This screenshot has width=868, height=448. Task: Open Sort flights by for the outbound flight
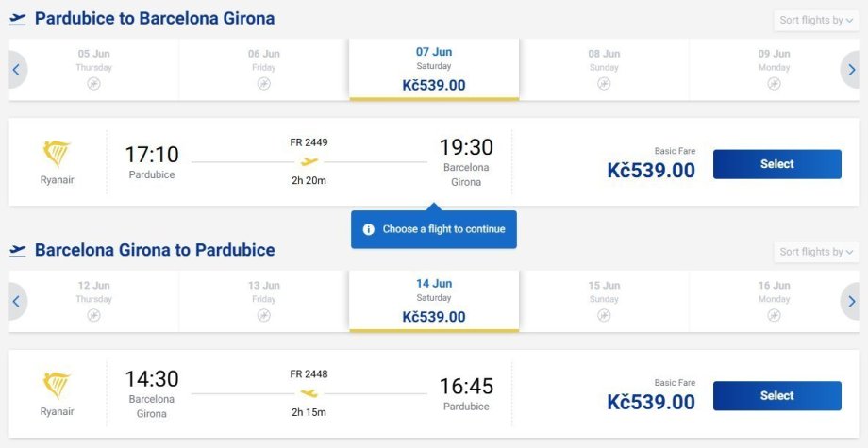click(x=816, y=20)
